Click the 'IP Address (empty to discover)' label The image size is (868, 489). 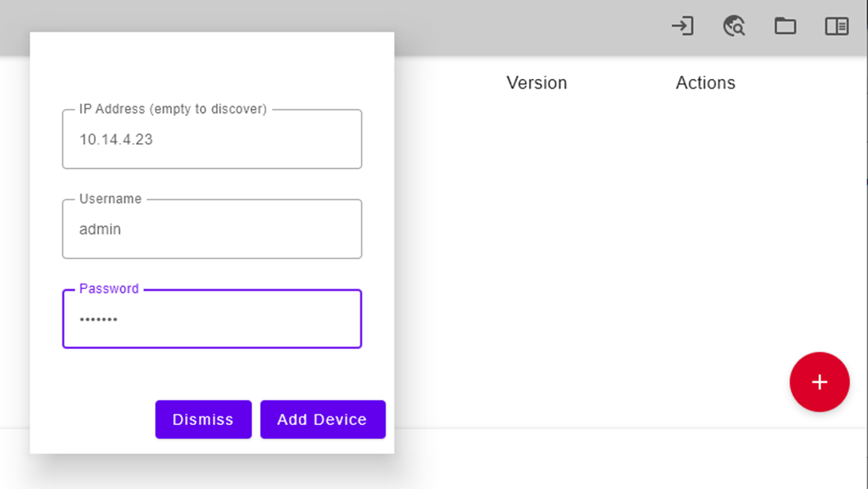173,109
